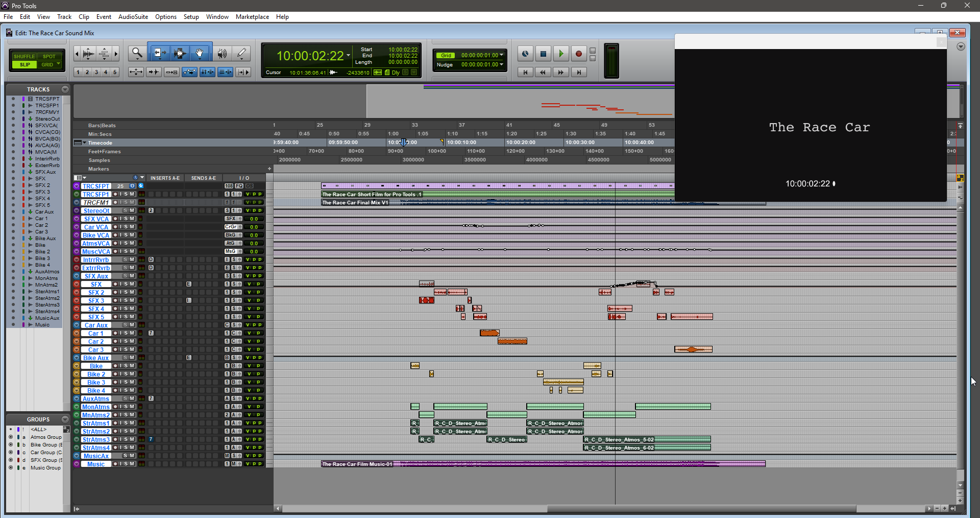This screenshot has width=980, height=518.
Task: Stop playback with the Stop button
Action: pyautogui.click(x=543, y=54)
